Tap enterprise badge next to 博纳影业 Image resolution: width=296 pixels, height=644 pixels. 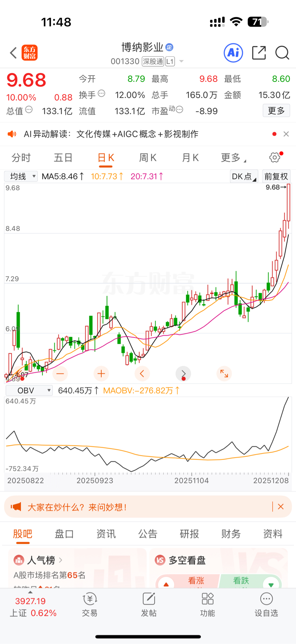pos(169,47)
